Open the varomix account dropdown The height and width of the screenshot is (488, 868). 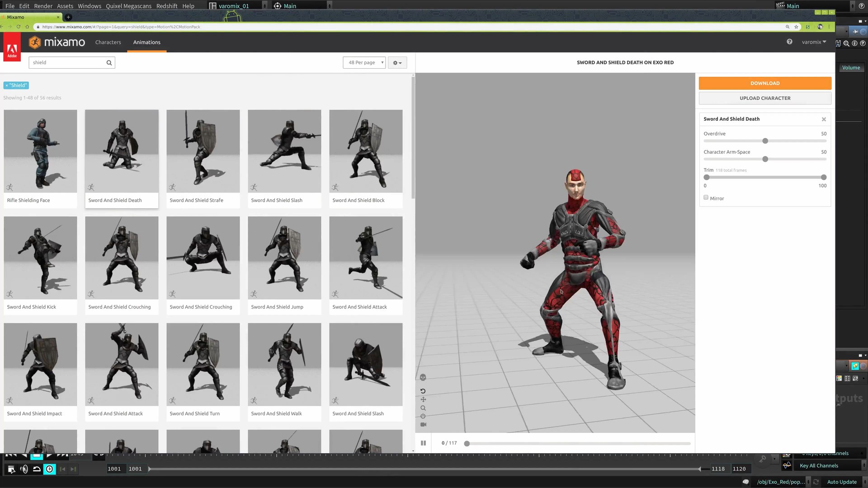[814, 42]
